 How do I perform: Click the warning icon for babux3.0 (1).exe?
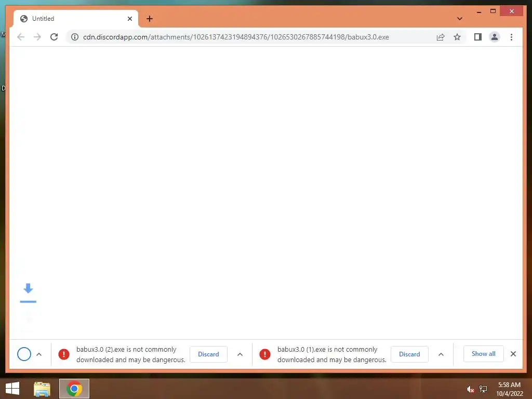(265, 354)
